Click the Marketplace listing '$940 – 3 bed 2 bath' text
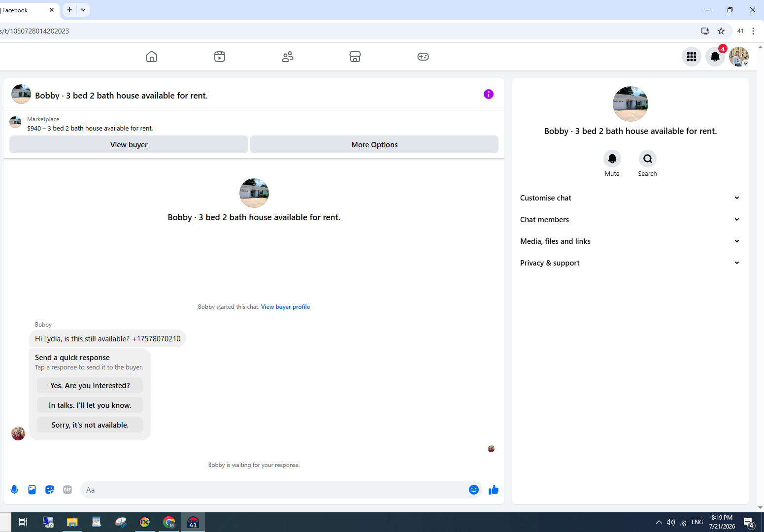The image size is (764, 532). pos(90,129)
